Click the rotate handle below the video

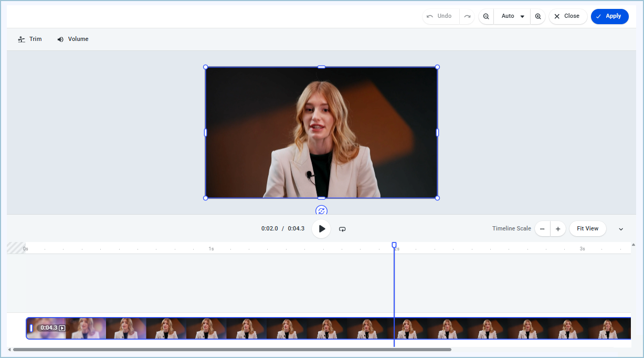tap(321, 210)
